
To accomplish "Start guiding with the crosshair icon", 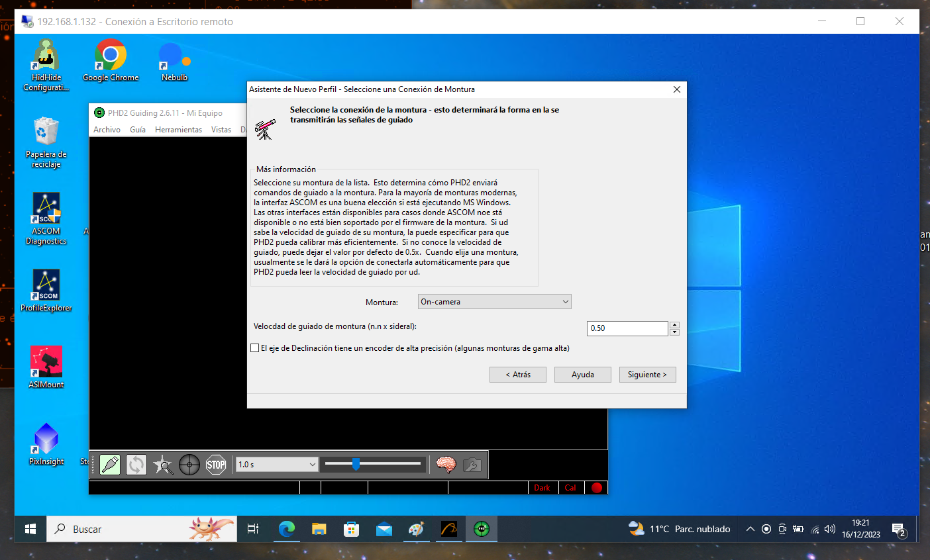I will [x=189, y=465].
